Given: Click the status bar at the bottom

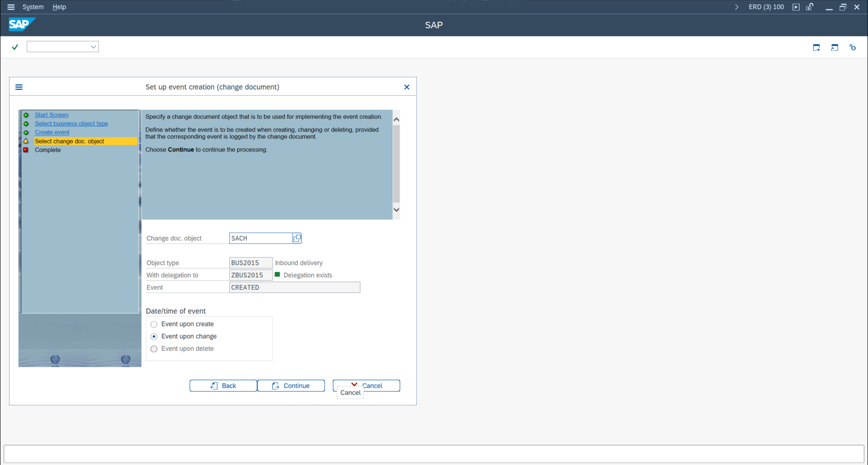Looking at the screenshot, I should pyautogui.click(x=434, y=454).
